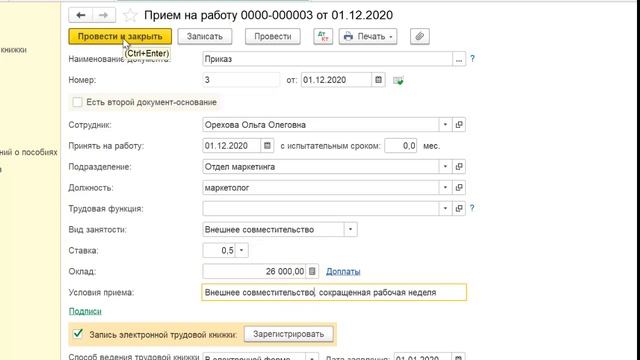Open the 'Трудовая функция' item icon
Viewport: 640px width, 360px height.
[x=459, y=209]
